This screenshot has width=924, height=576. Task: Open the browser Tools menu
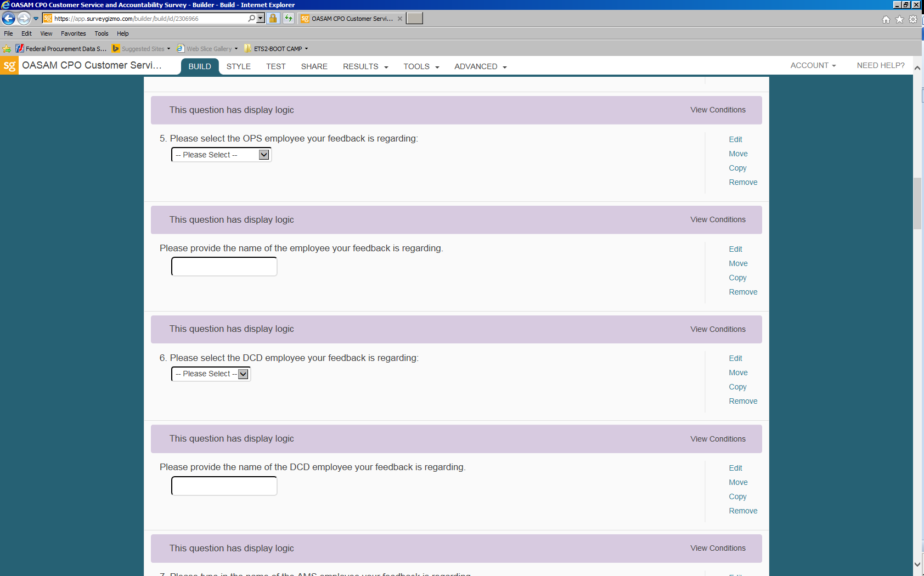pos(102,33)
